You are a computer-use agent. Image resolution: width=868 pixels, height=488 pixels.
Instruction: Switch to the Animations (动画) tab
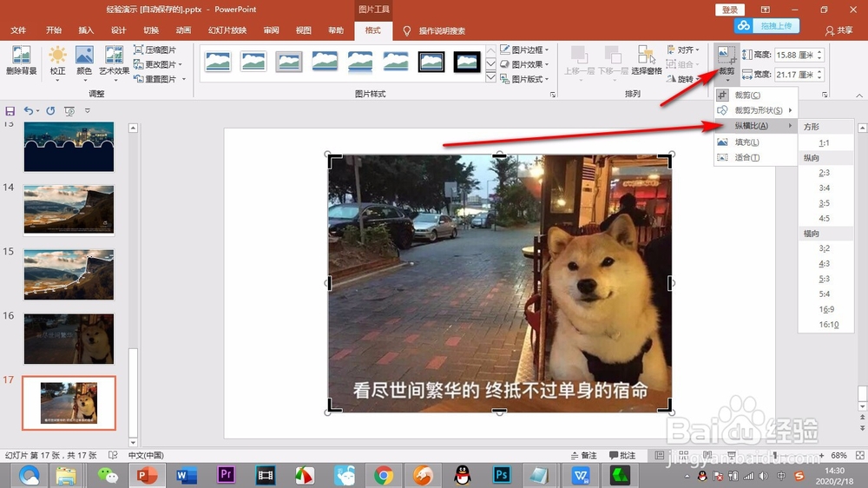click(x=183, y=30)
